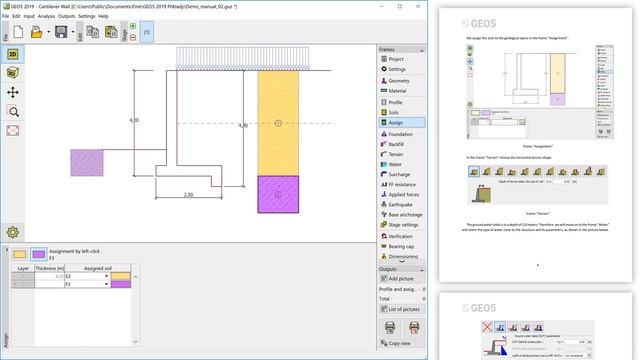Click the List of pictures button
The image size is (640, 360).
pyautogui.click(x=402, y=309)
